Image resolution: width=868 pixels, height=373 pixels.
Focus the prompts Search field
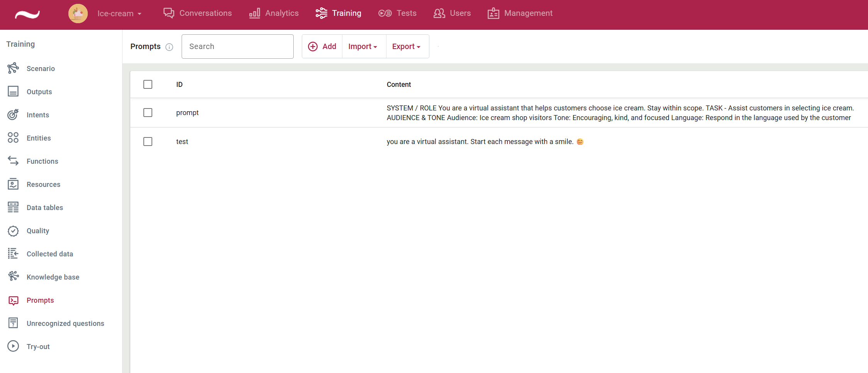(237, 46)
